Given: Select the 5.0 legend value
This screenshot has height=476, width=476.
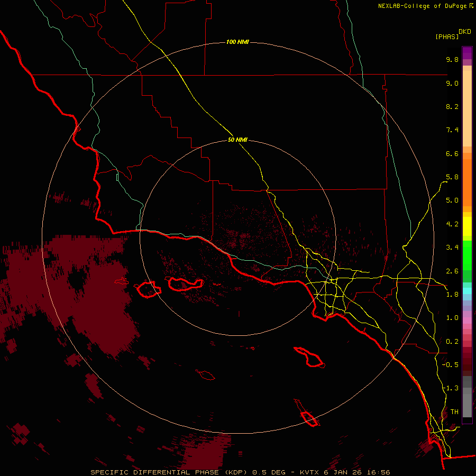Looking at the screenshot, I should pos(452,200).
